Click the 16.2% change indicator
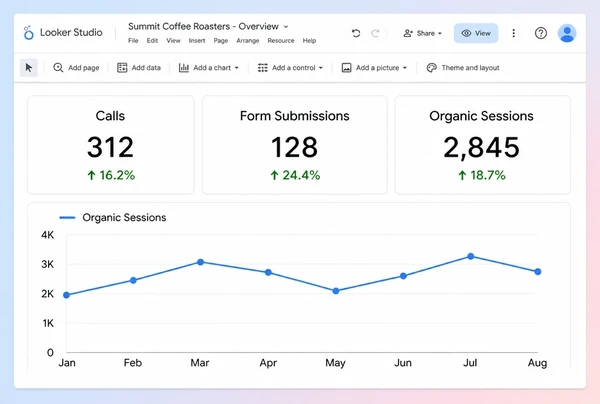 point(111,175)
